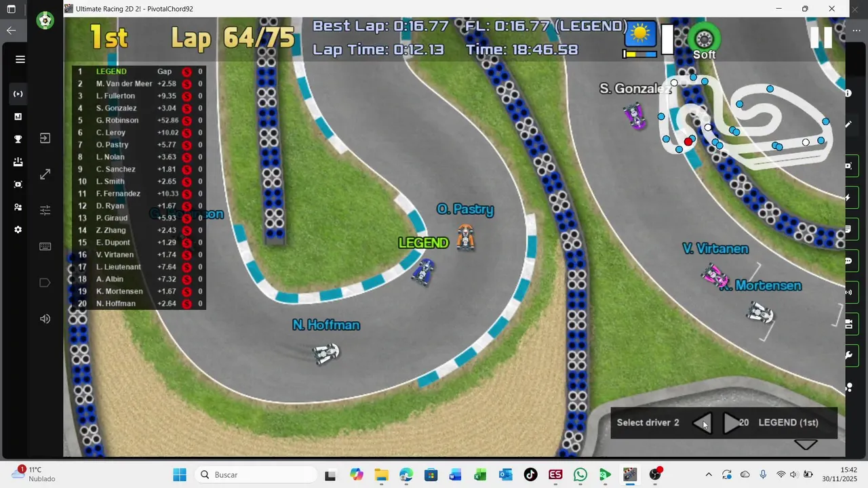Click the sunny weather indicator icon
Screen dimensions: 868x488
(640, 33)
